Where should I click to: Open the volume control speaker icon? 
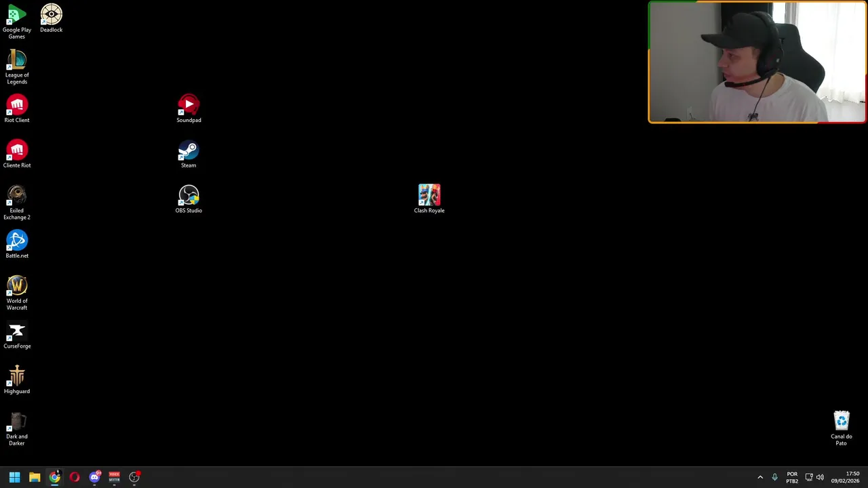click(x=821, y=477)
